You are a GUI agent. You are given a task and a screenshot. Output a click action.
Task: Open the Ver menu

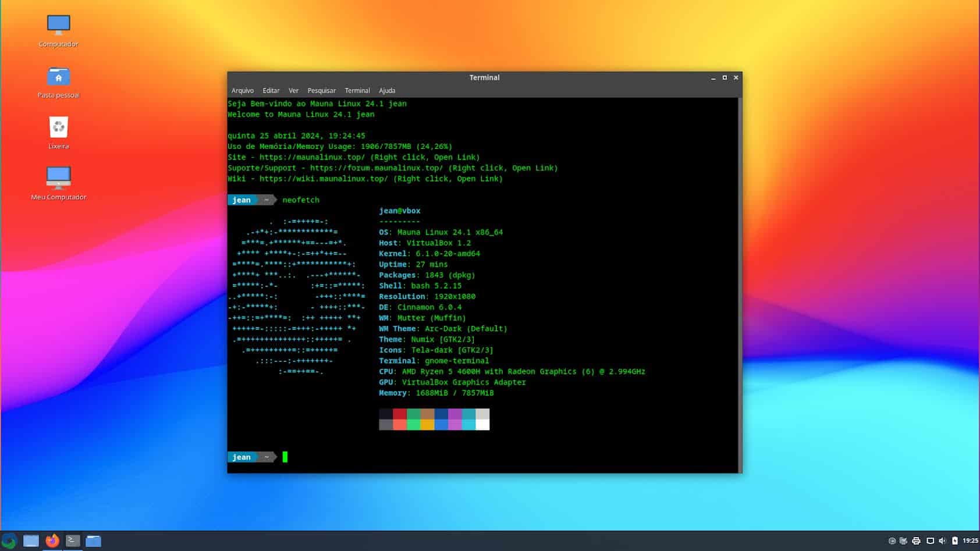[x=293, y=91]
